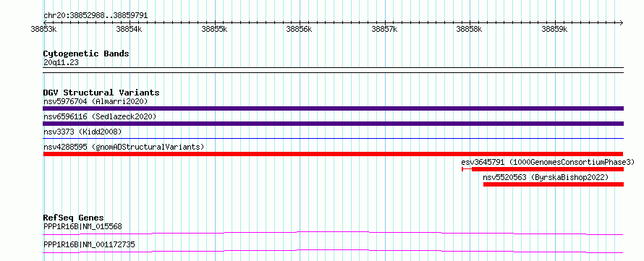
Task: Click the purple bar under nsv5976704
Action: tap(333, 108)
